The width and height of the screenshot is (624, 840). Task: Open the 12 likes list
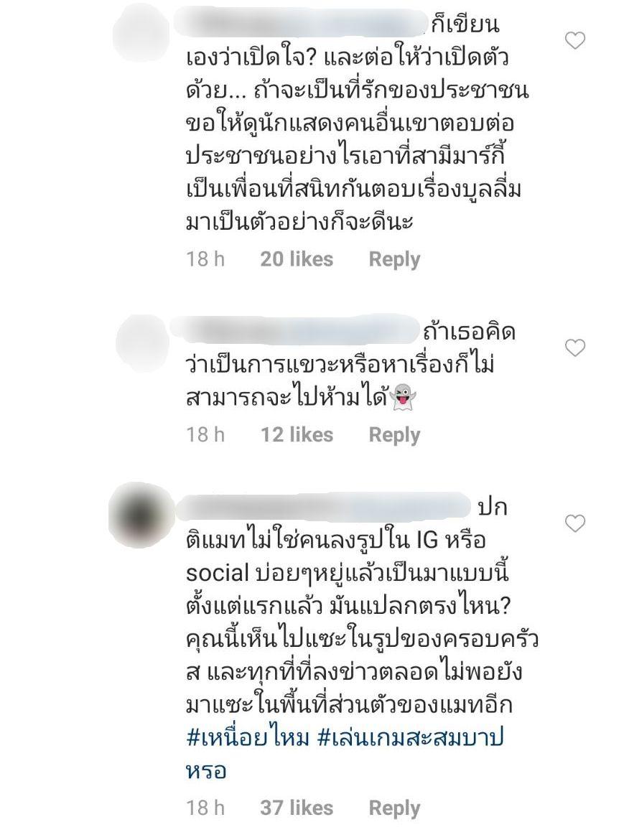point(297,434)
